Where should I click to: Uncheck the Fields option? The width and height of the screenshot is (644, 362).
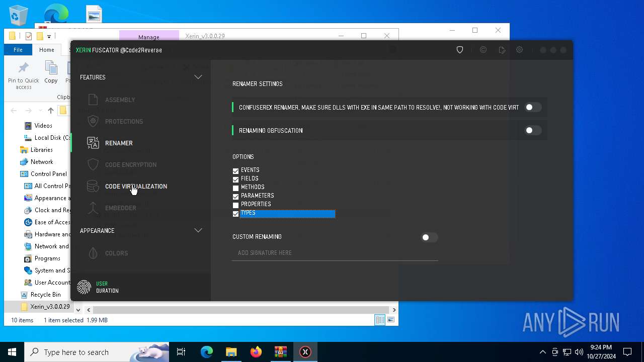pos(235,179)
